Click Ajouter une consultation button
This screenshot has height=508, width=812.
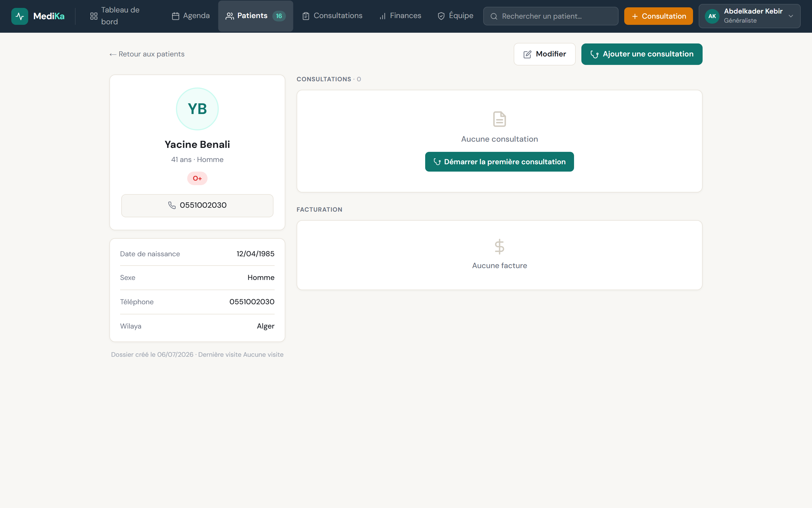(641, 54)
